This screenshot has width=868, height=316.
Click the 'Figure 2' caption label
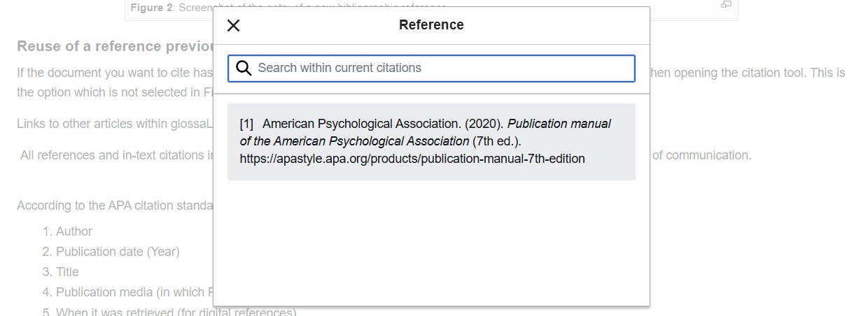click(152, 8)
